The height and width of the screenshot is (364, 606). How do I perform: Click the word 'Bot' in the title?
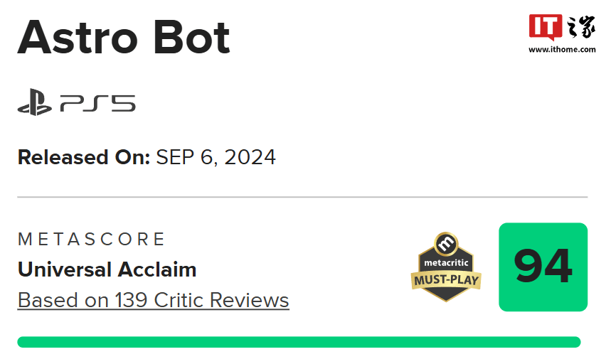pos(192,38)
